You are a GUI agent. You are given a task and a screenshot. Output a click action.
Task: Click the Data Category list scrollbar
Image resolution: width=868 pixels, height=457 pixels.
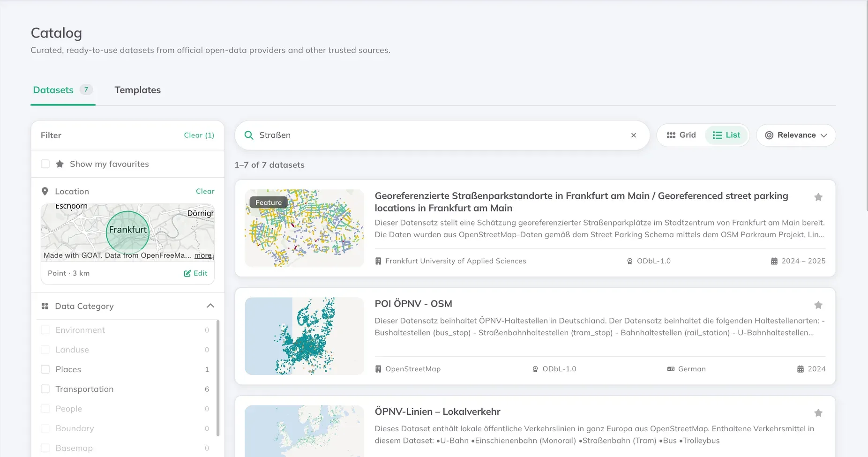[x=218, y=378]
